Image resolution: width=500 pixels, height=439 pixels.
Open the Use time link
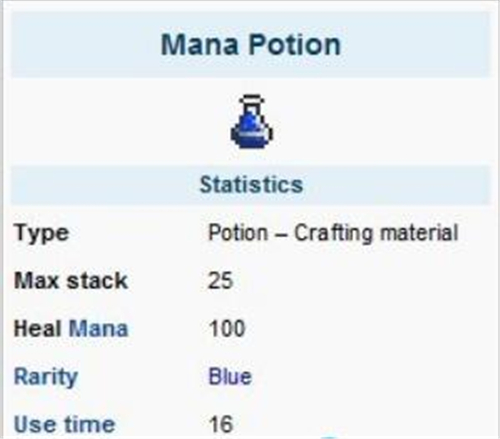point(64,424)
